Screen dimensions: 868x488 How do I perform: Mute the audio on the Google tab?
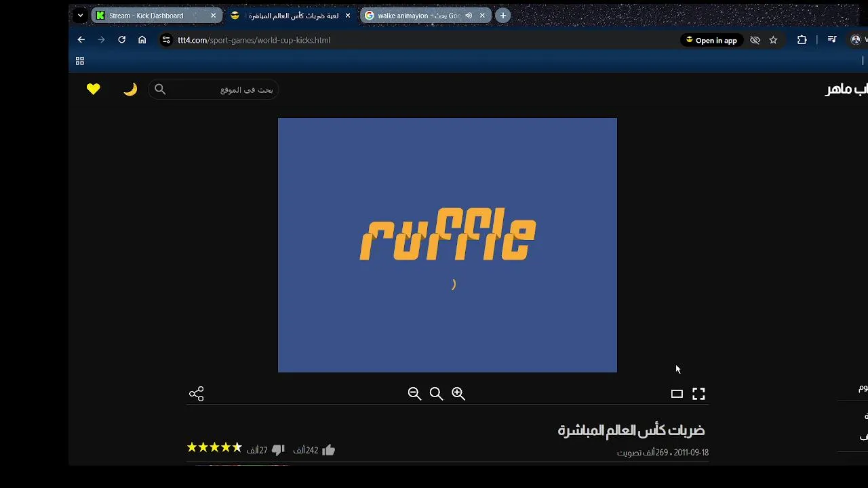click(469, 15)
